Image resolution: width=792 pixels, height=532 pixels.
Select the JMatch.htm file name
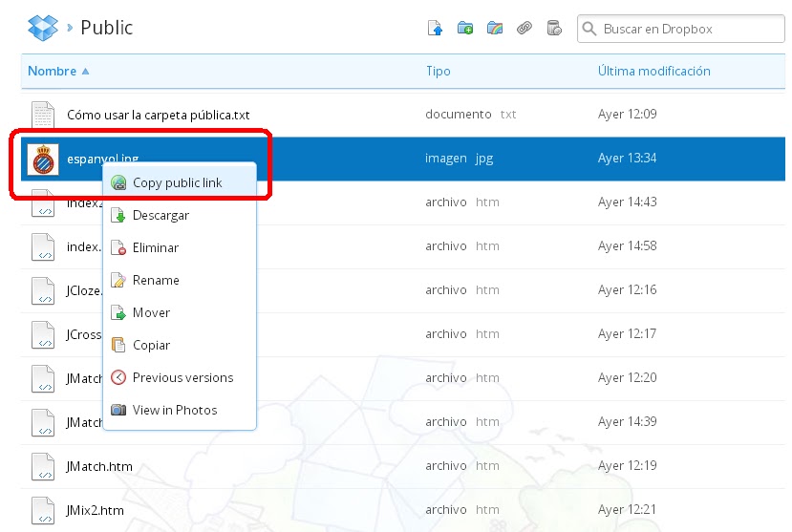pyautogui.click(x=99, y=466)
